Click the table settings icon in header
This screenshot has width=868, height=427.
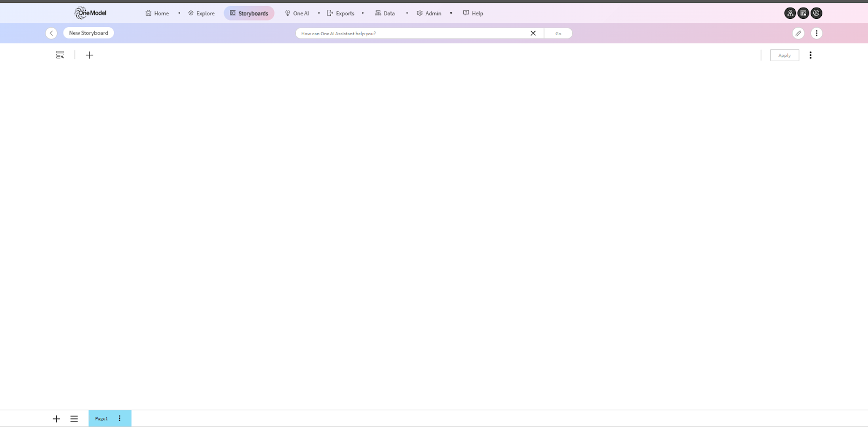point(803,13)
